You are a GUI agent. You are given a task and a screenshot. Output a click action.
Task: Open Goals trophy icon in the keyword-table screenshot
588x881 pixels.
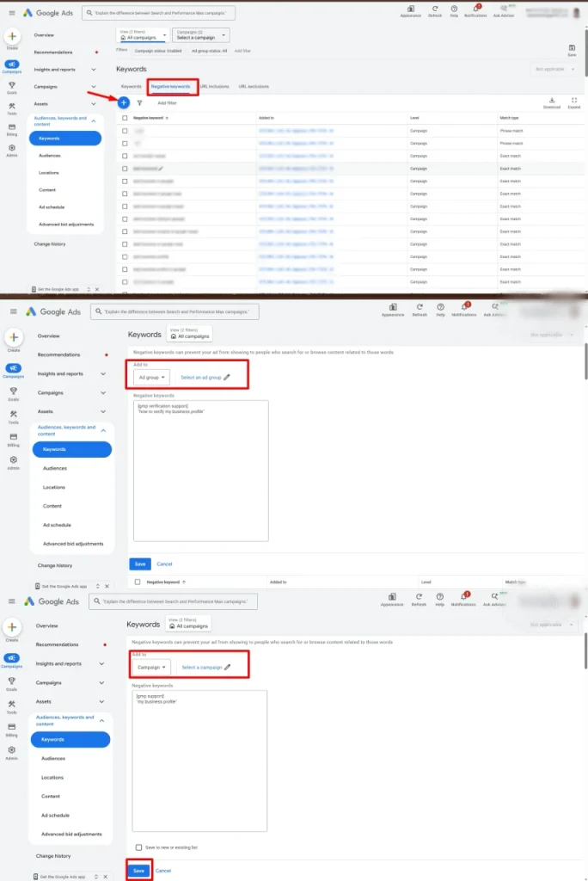tap(12, 87)
